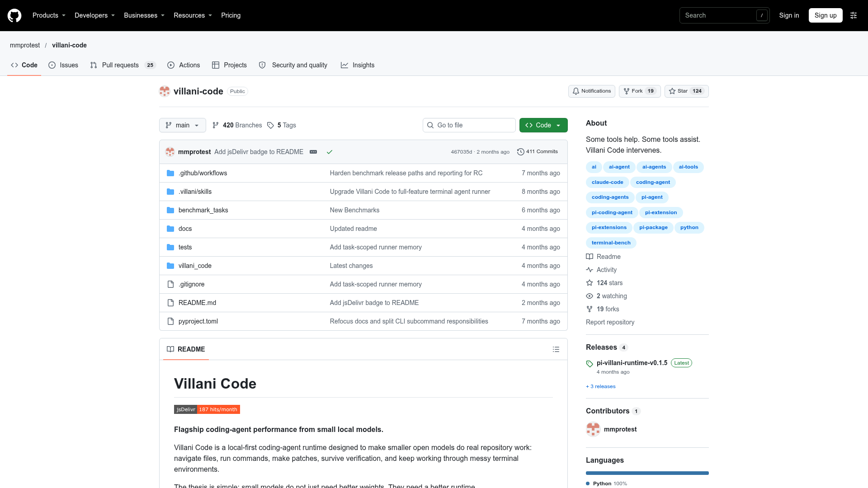Select the README tab header
The width and height of the screenshot is (868, 488).
[186, 349]
